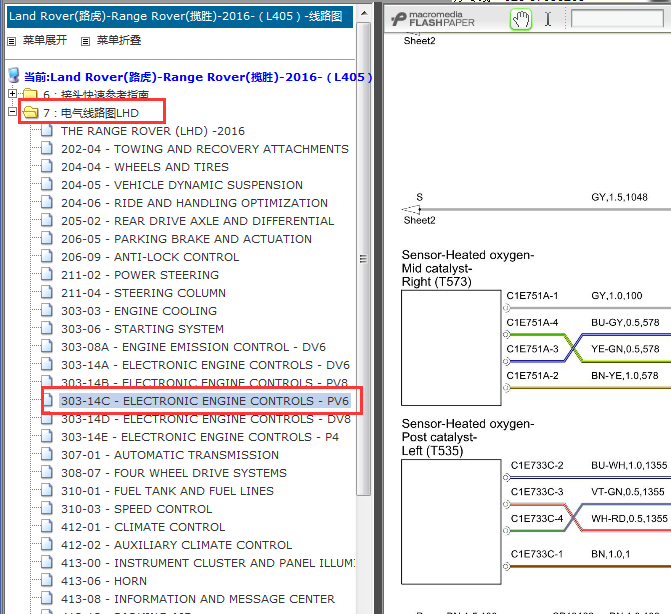Open 211-02 Power Steering
Viewport: 671px width, 614px height.
click(x=140, y=275)
